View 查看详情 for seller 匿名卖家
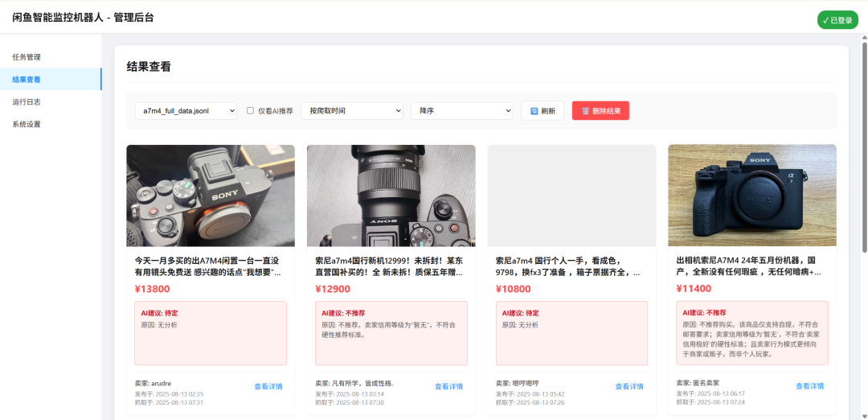 (x=810, y=386)
